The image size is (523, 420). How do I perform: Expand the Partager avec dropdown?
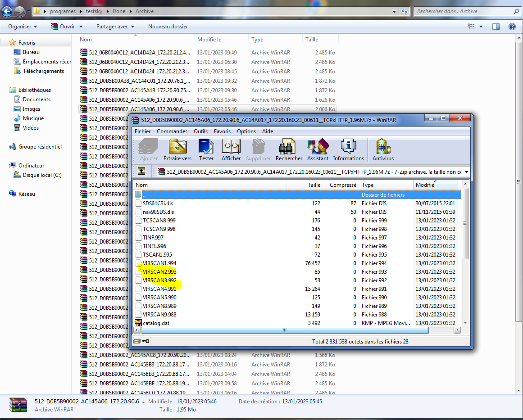[x=115, y=27]
